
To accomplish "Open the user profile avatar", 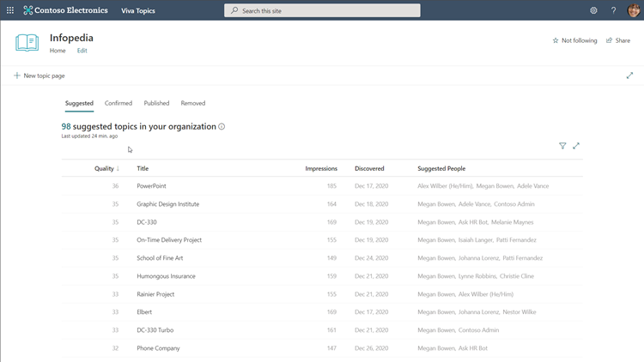I will (634, 10).
